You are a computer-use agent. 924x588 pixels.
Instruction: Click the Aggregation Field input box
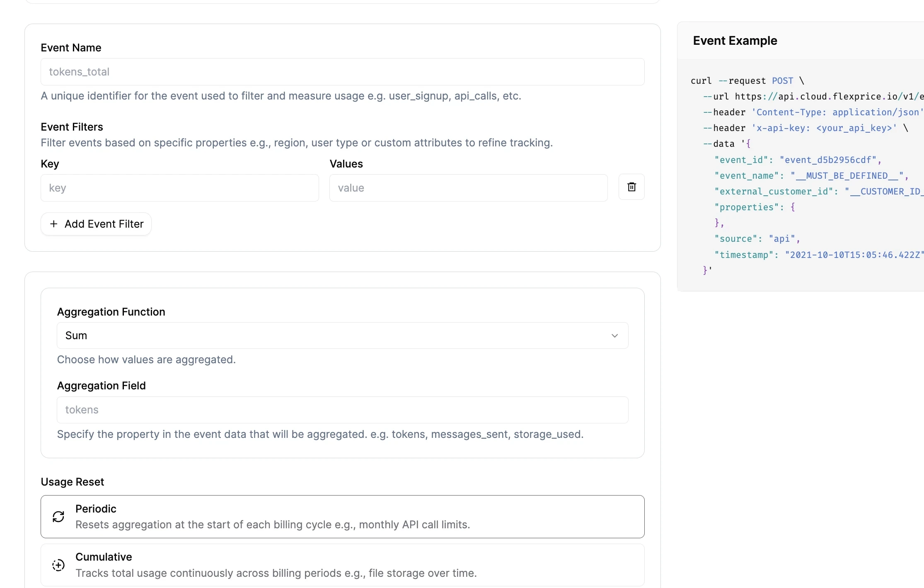point(342,410)
